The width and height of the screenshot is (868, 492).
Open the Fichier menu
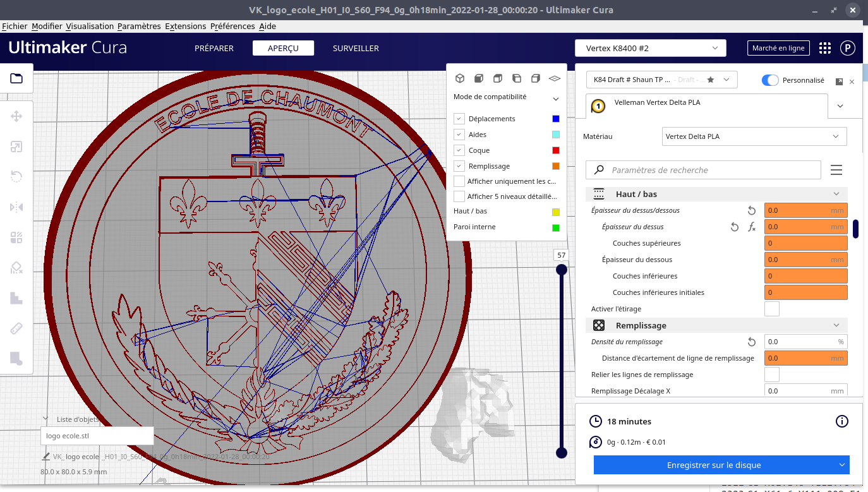point(15,26)
